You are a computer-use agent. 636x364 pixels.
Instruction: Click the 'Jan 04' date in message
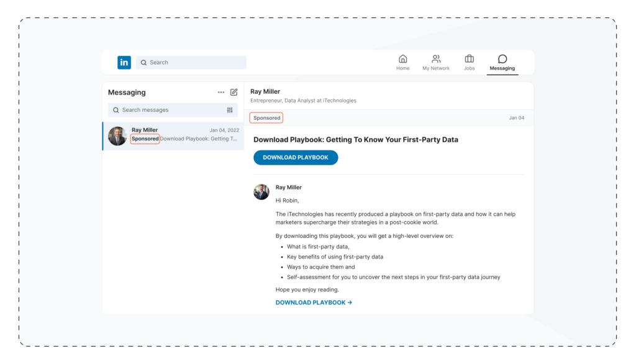pos(517,117)
